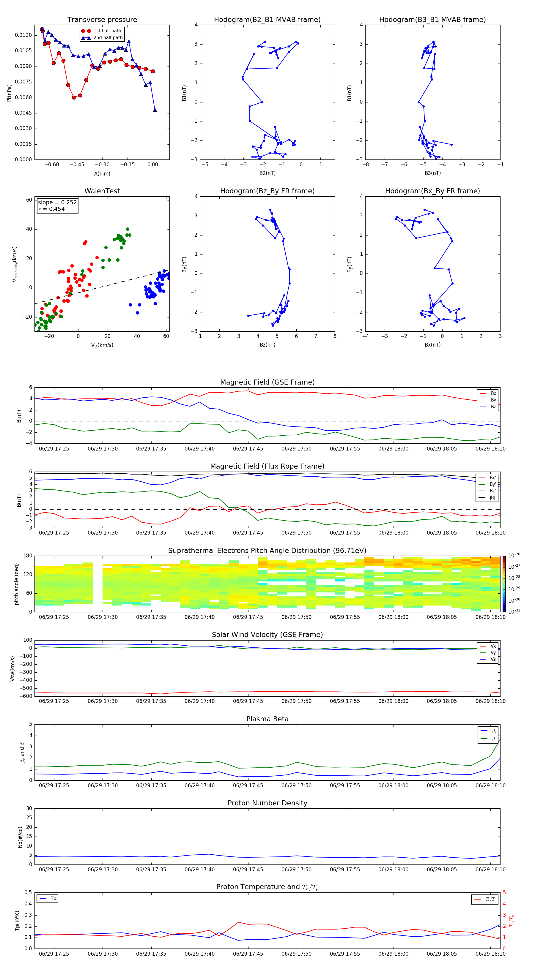
Task: Click the 'Hodogram(Bx_By FR frame)' title
Action: [432, 191]
